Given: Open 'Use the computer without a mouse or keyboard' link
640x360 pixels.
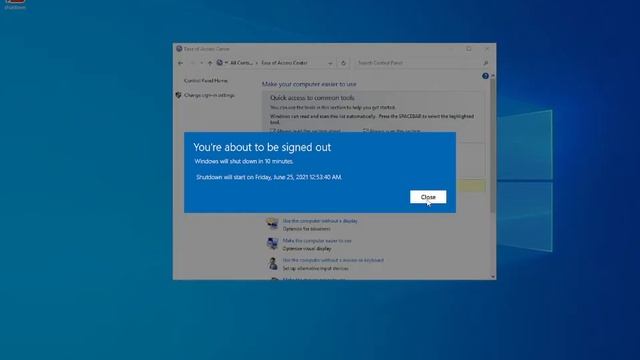Looking at the screenshot, I should point(333,260).
